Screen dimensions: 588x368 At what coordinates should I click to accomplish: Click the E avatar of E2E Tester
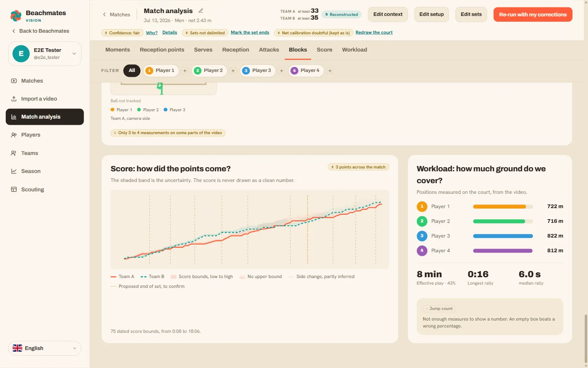pyautogui.click(x=21, y=54)
